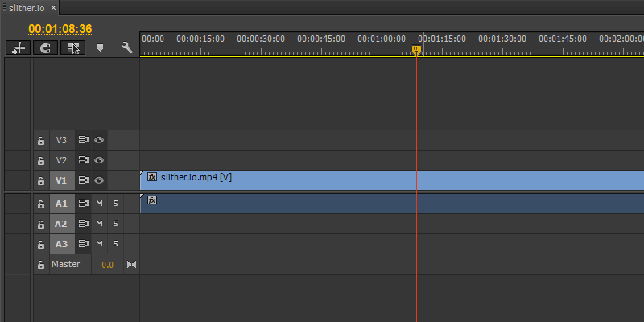The height and width of the screenshot is (322, 644).
Task: Select the slither.io sequence tab
Action: (x=27, y=8)
